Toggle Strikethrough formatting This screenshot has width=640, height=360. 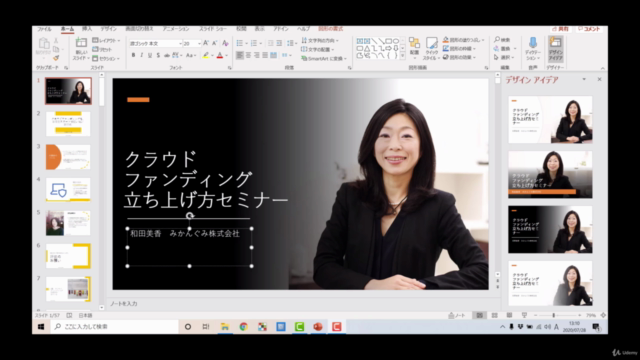[x=167, y=55]
